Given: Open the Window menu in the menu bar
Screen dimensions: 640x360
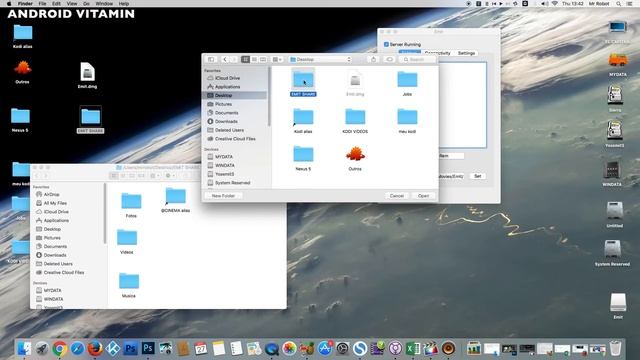Looking at the screenshot, I should (x=104, y=3).
